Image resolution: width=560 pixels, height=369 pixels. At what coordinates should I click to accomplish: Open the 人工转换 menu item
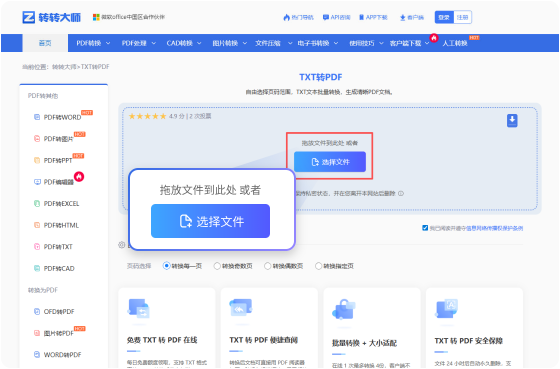pos(455,43)
